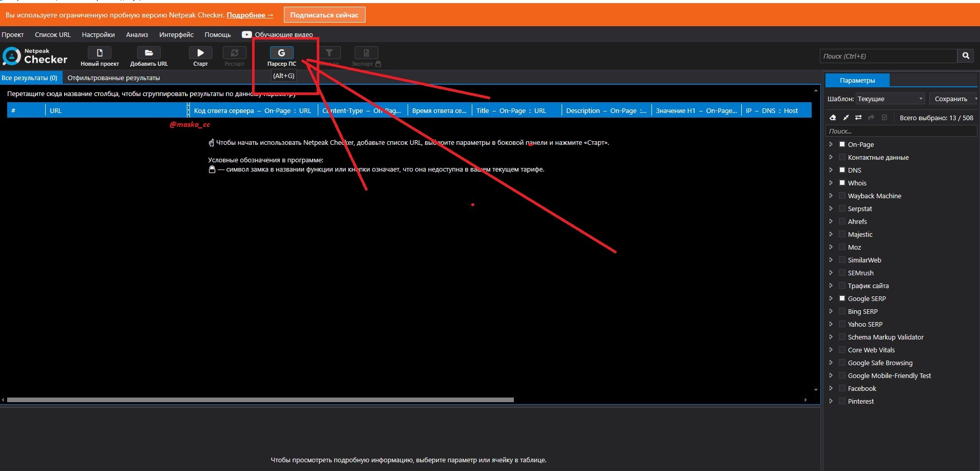The width and height of the screenshot is (980, 471).
Task: Click the filter funnel toolbar icon
Action: (329, 53)
